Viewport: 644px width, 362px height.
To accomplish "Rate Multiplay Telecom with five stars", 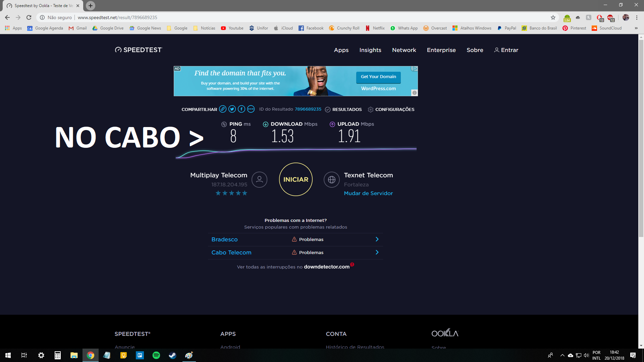I will tap(245, 193).
